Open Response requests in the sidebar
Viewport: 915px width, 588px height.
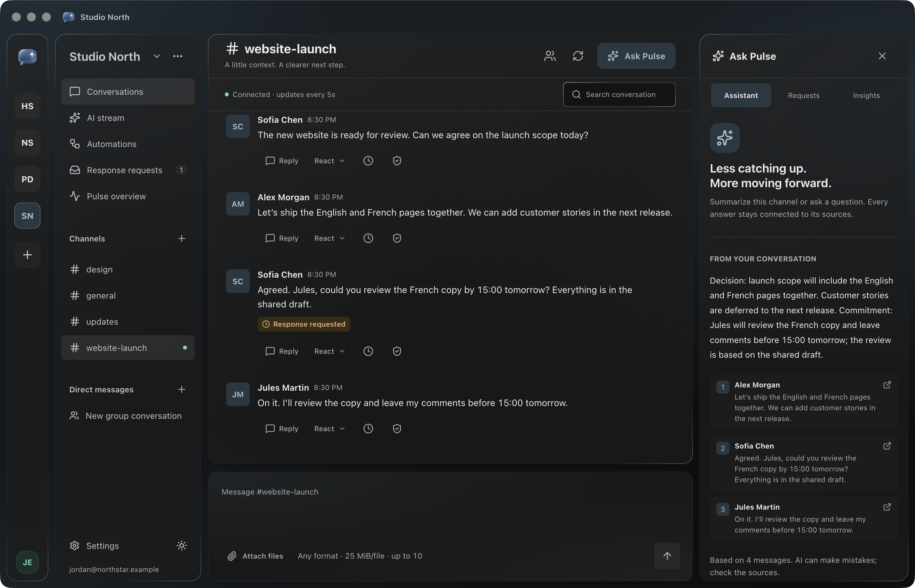click(x=128, y=170)
